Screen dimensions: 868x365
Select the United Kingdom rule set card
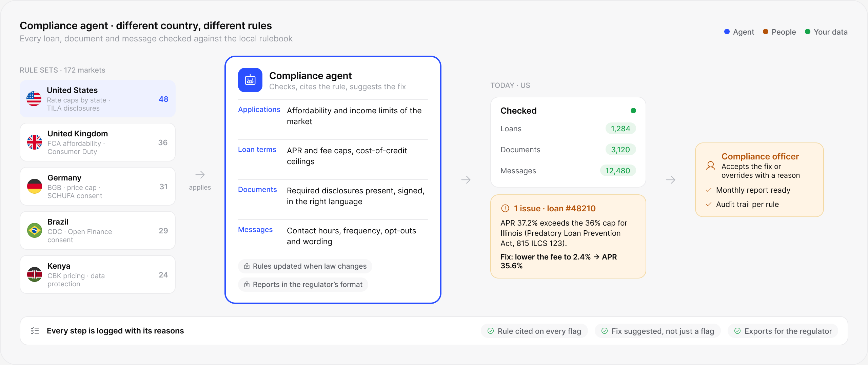[98, 142]
